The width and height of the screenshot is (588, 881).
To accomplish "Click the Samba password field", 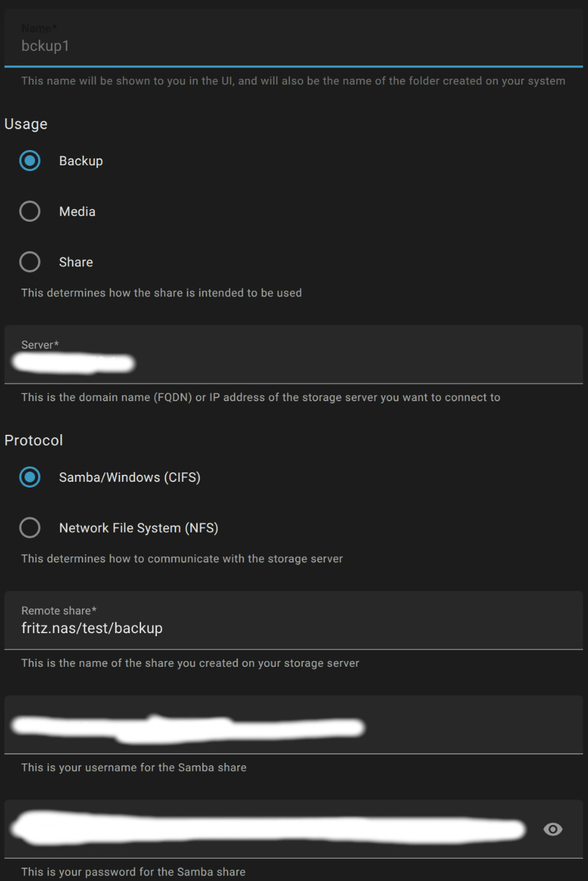I will pyautogui.click(x=267, y=829).
